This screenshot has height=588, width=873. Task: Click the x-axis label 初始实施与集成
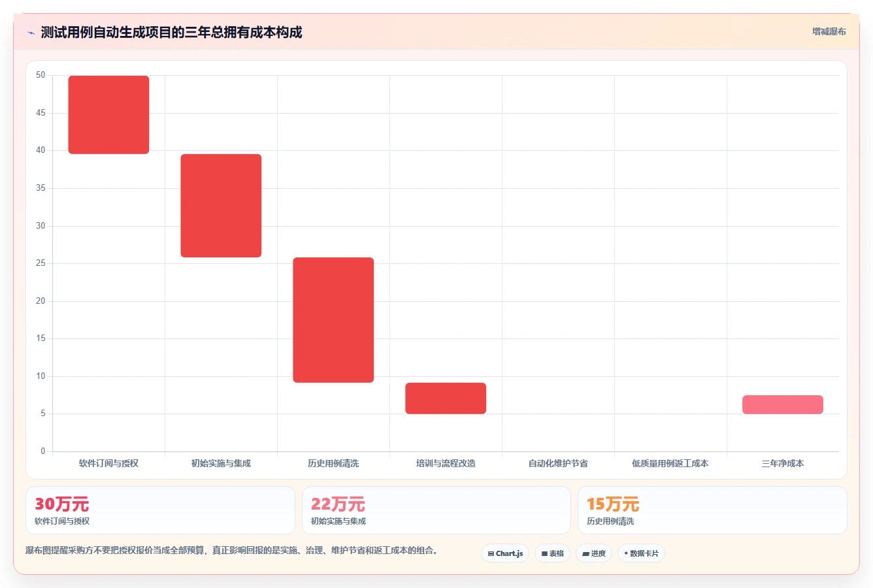222,463
